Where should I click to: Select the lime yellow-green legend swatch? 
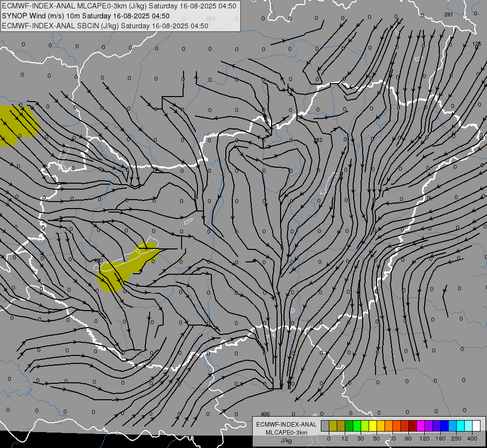point(365,426)
